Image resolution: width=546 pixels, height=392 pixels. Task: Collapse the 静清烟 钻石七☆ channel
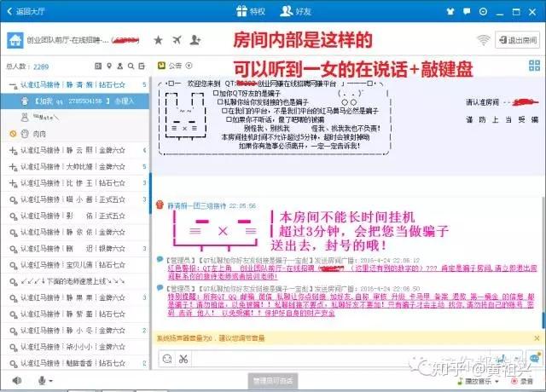point(13,85)
